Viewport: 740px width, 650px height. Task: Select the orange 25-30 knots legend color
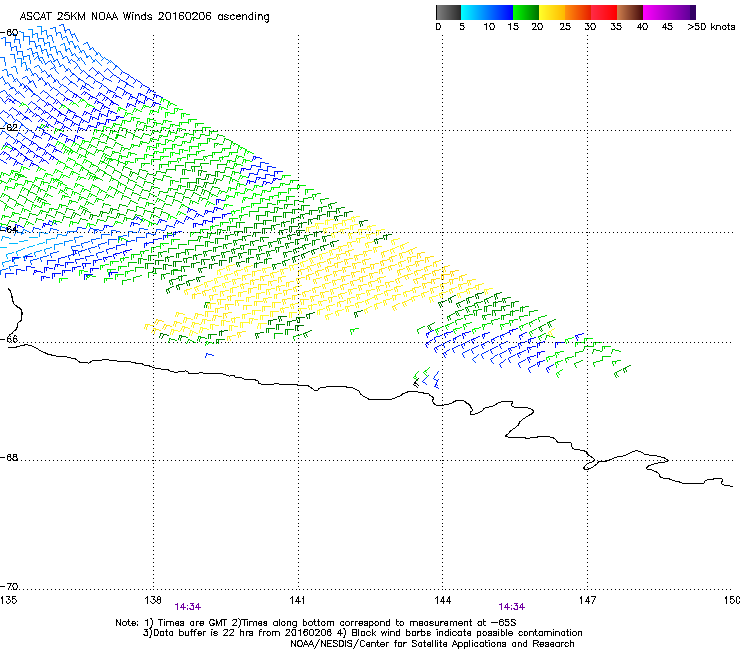click(x=578, y=12)
